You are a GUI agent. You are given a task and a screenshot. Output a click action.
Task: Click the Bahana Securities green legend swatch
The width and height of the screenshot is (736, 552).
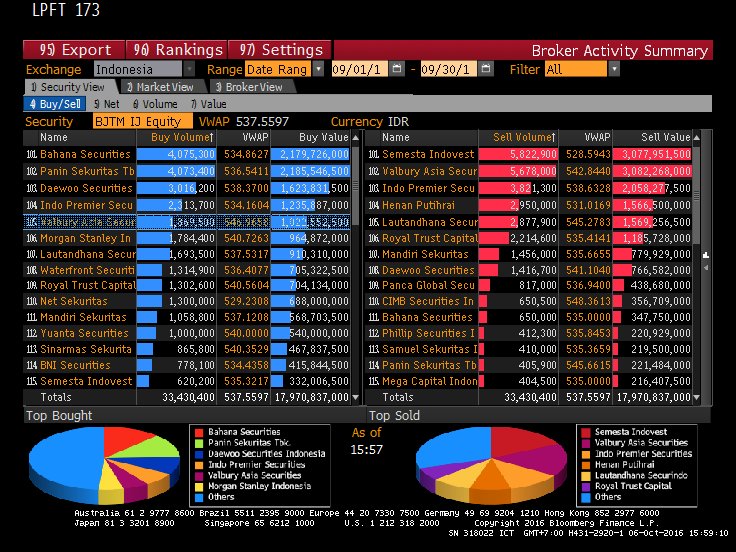point(195,431)
